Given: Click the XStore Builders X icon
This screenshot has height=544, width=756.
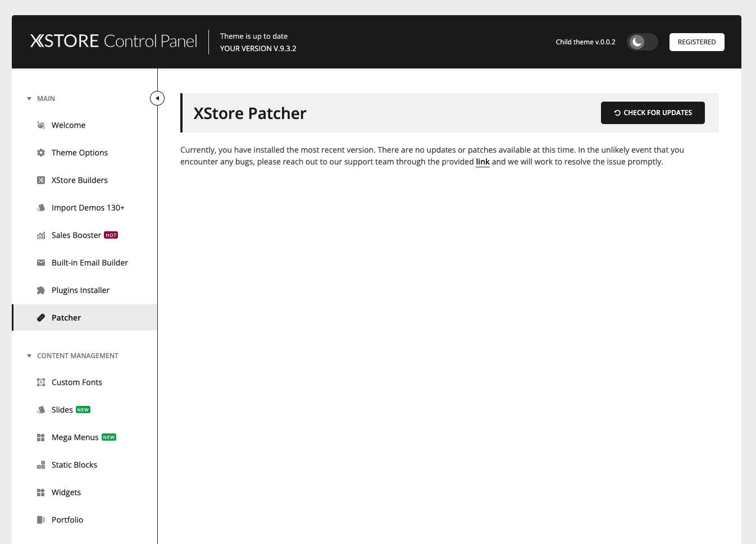Looking at the screenshot, I should [41, 180].
